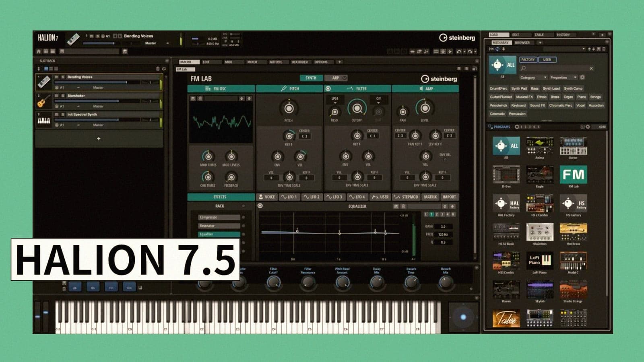Toggle the Compressor effect on indicator

tap(244, 217)
